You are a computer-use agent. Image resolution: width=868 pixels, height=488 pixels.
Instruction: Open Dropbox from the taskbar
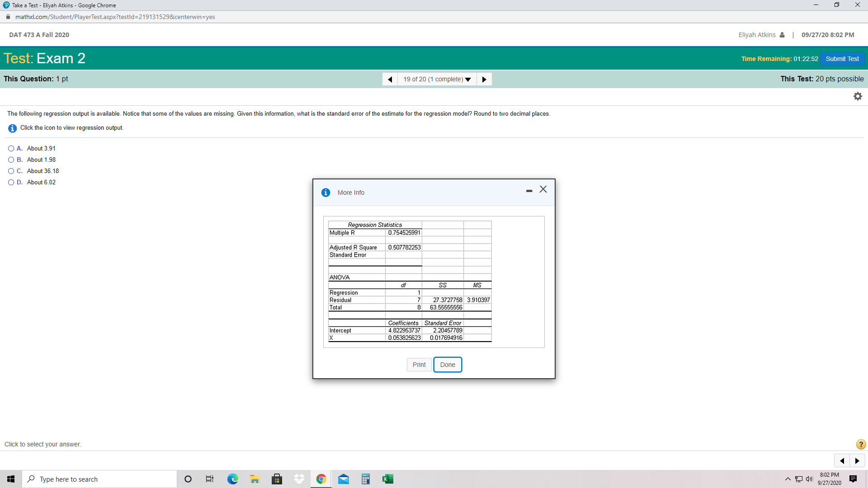tap(299, 479)
